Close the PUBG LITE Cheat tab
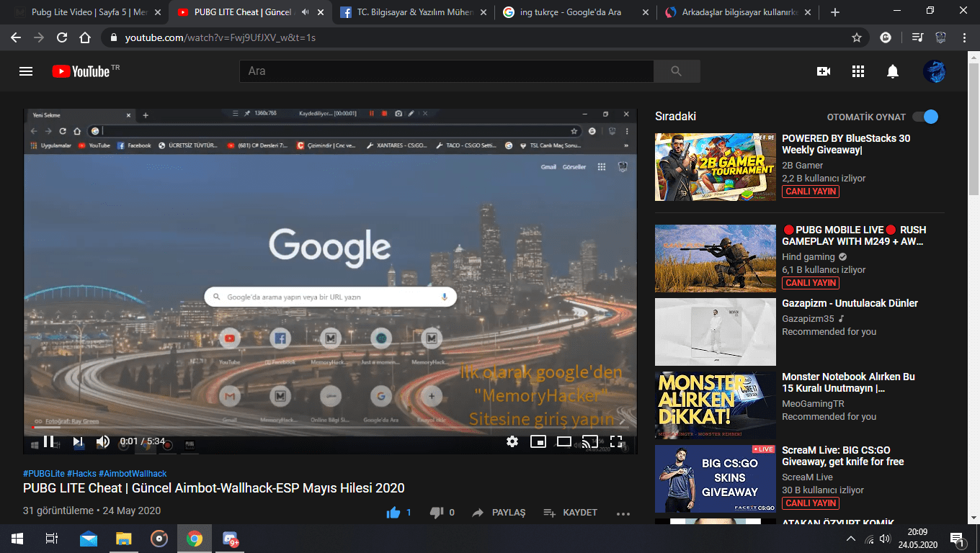 (x=321, y=12)
